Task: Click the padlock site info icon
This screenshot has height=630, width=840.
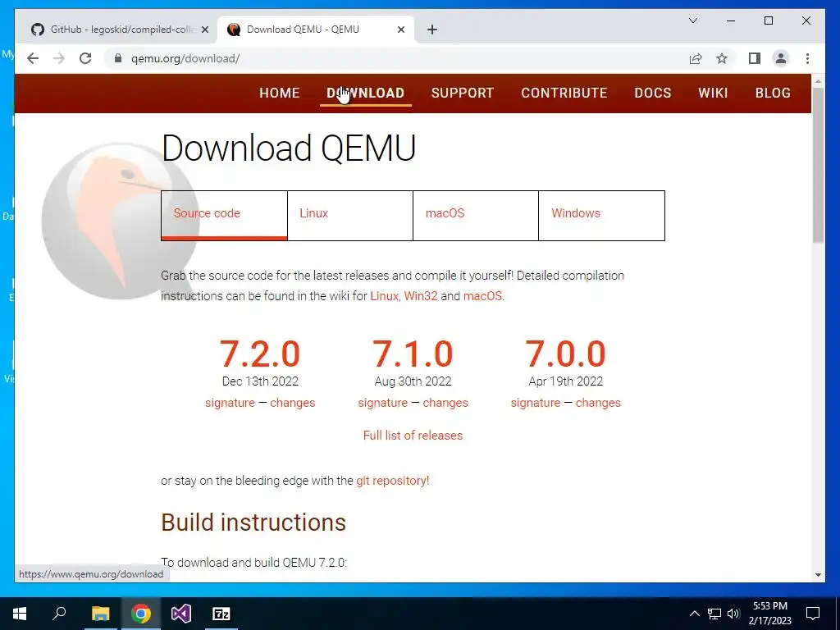Action: [118, 58]
